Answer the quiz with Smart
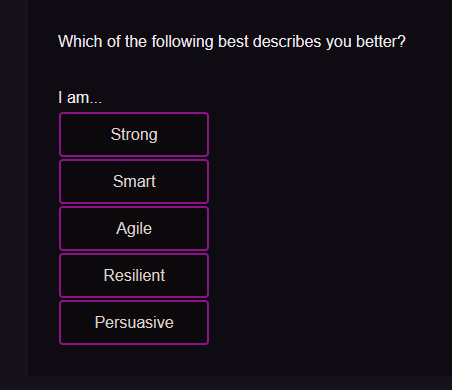The width and height of the screenshot is (452, 390). pos(134,181)
